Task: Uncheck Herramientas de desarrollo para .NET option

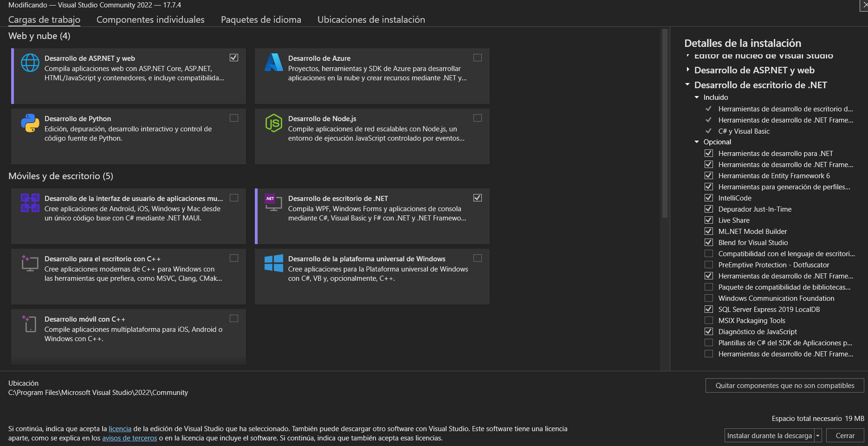Action: (x=709, y=153)
